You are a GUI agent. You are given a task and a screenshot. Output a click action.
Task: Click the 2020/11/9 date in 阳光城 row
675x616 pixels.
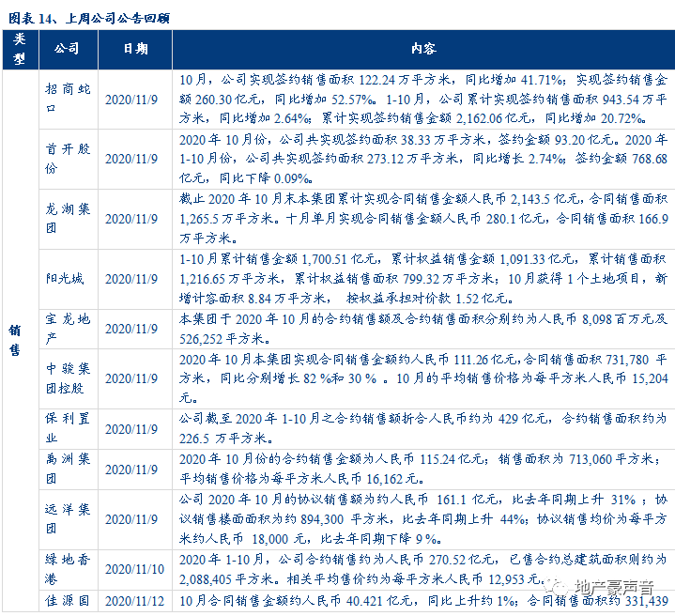(131, 279)
